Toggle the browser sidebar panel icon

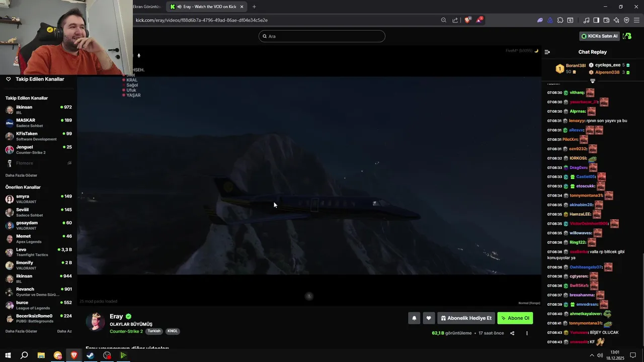596,20
